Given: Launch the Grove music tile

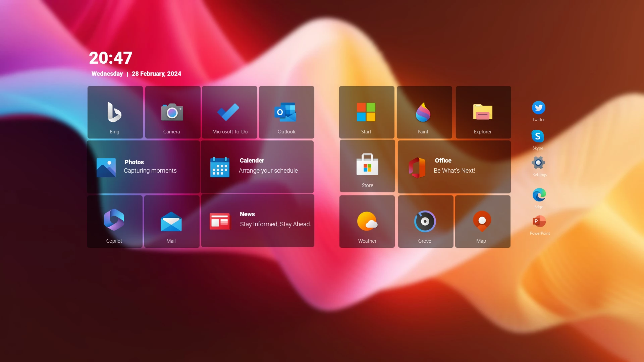Looking at the screenshot, I should [x=426, y=222].
